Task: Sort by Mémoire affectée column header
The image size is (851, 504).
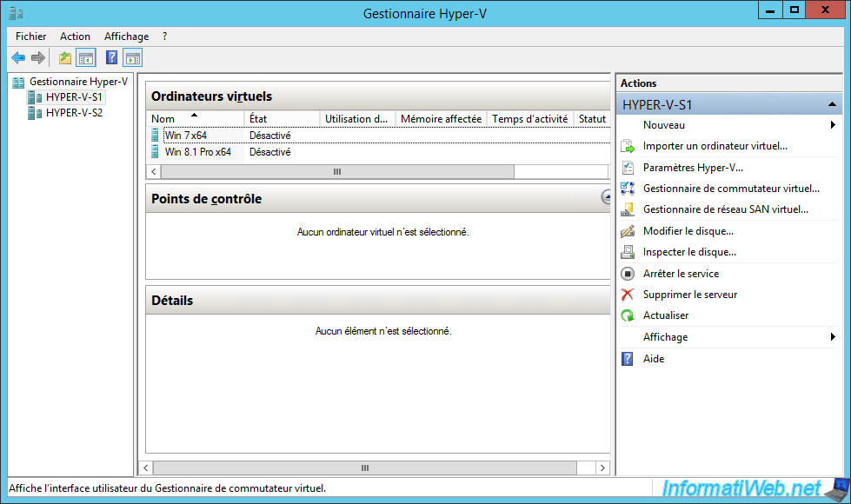Action: coord(442,119)
